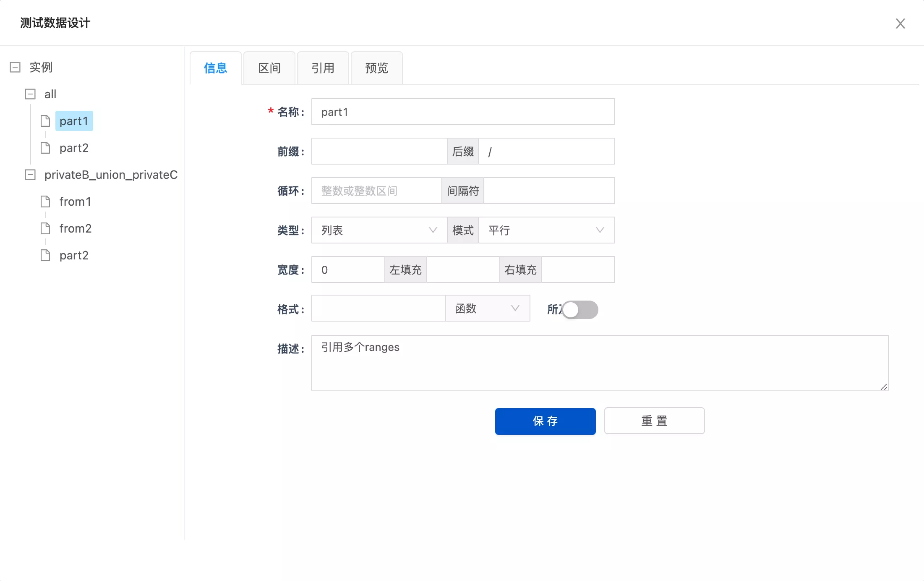The image size is (924, 581).
Task: Click the file icon beside part2 under all
Action: (45, 148)
